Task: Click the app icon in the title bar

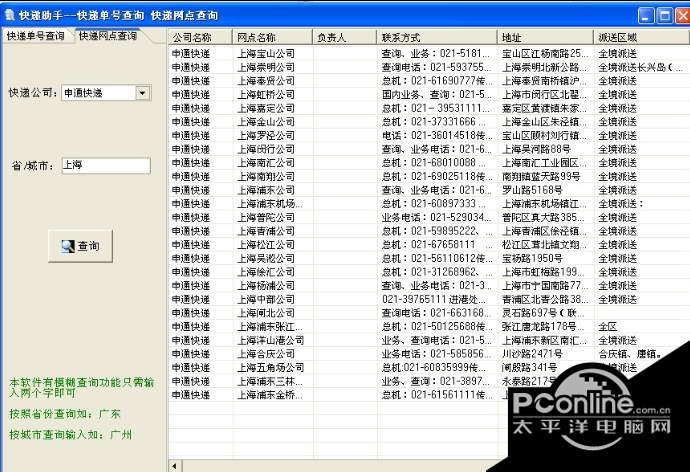Action: point(9,15)
